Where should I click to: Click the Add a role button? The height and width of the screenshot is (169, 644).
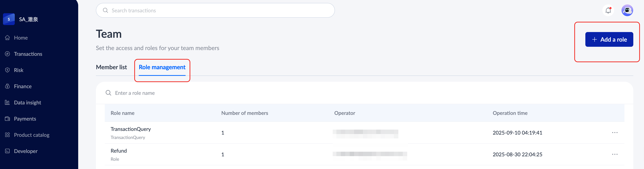point(609,39)
